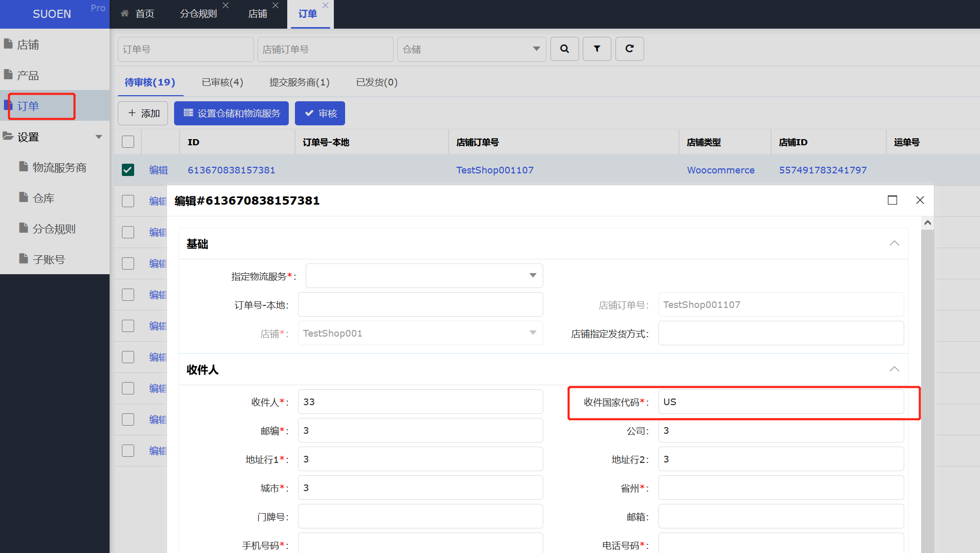Select the 已发货(0) status tab
The image size is (980, 553).
pyautogui.click(x=377, y=82)
